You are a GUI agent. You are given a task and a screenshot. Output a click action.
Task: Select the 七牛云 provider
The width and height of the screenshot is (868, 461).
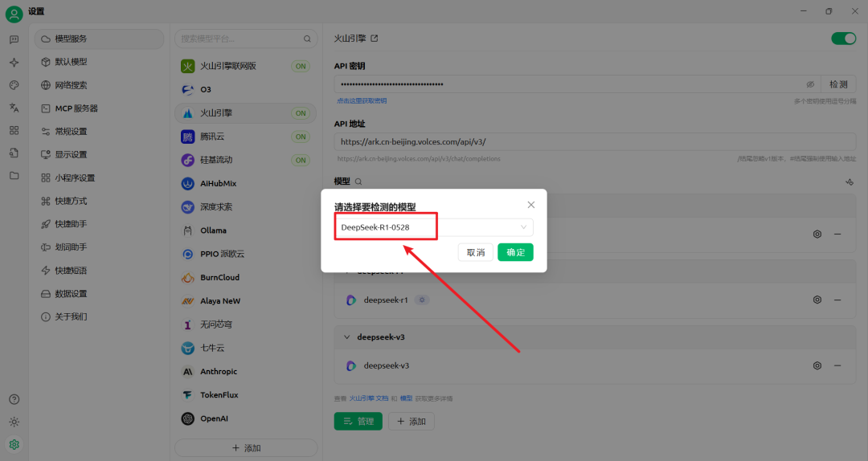(x=245, y=348)
